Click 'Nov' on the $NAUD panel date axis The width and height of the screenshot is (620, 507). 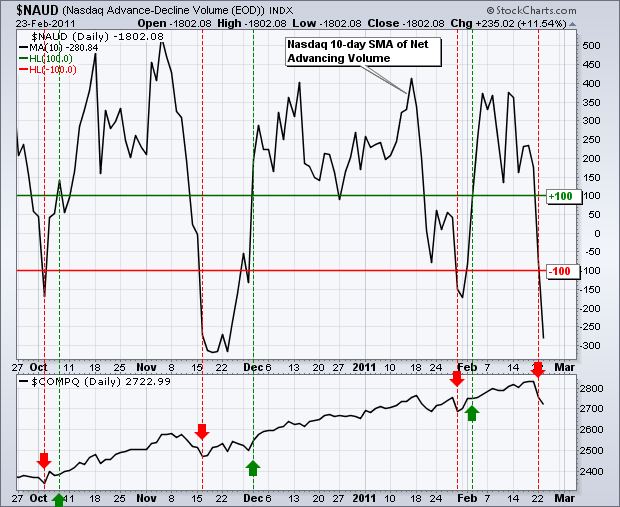[146, 367]
